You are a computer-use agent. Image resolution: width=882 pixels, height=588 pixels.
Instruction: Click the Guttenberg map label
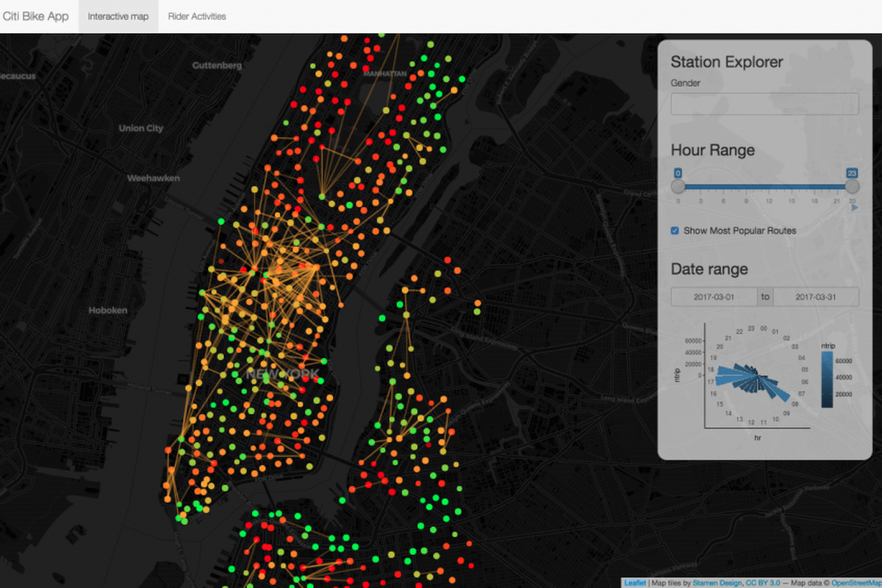217,65
